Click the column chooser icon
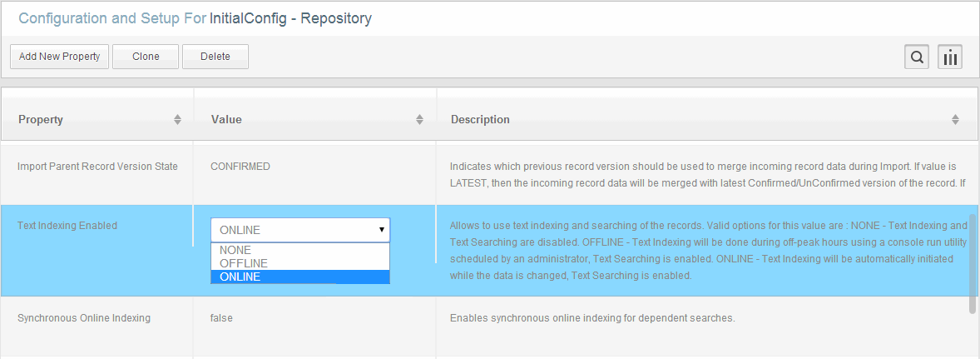The width and height of the screenshot is (980, 359). pyautogui.click(x=950, y=57)
